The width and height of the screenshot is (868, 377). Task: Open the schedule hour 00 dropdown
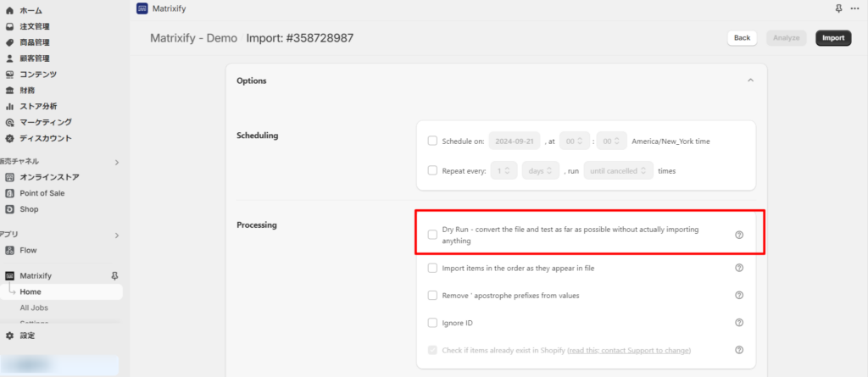point(574,141)
